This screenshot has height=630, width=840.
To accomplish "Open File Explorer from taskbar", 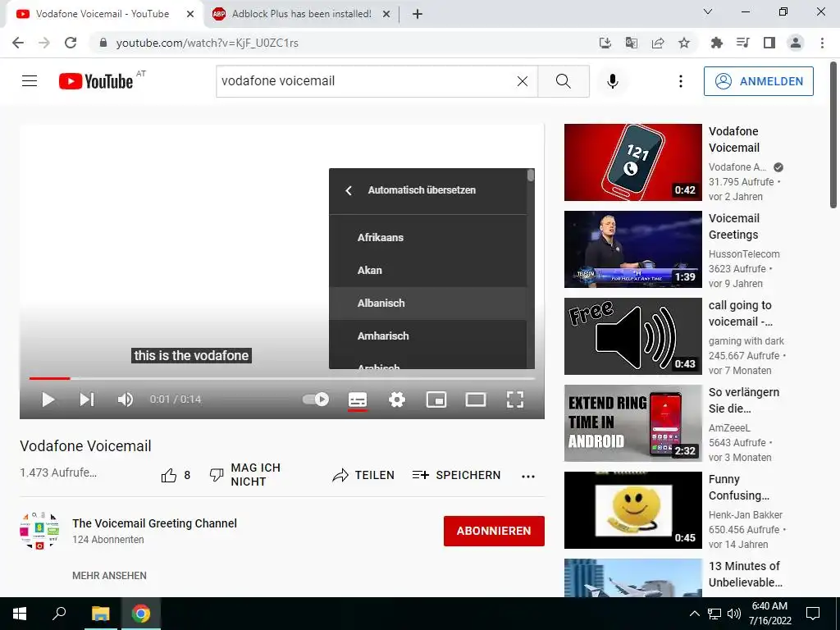I will click(x=100, y=614).
